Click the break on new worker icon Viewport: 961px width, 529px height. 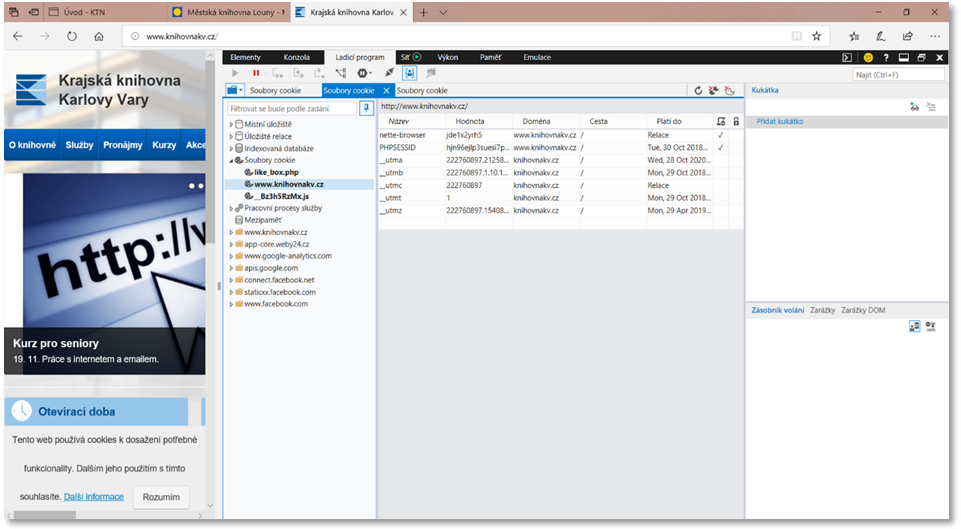point(341,73)
